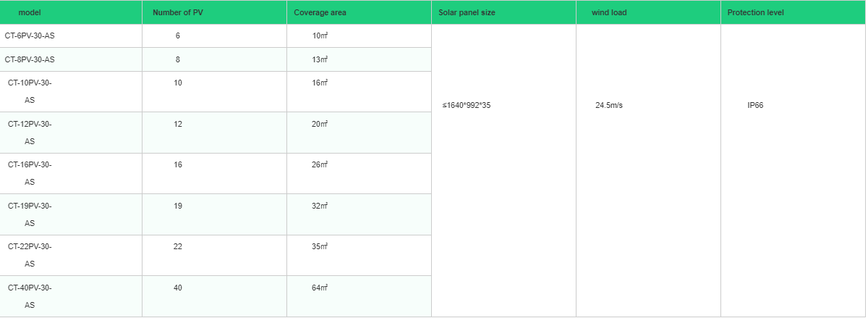This screenshot has width=868, height=318.
Task: Select model CT-10PV-30-AS
Action: [x=30, y=91]
